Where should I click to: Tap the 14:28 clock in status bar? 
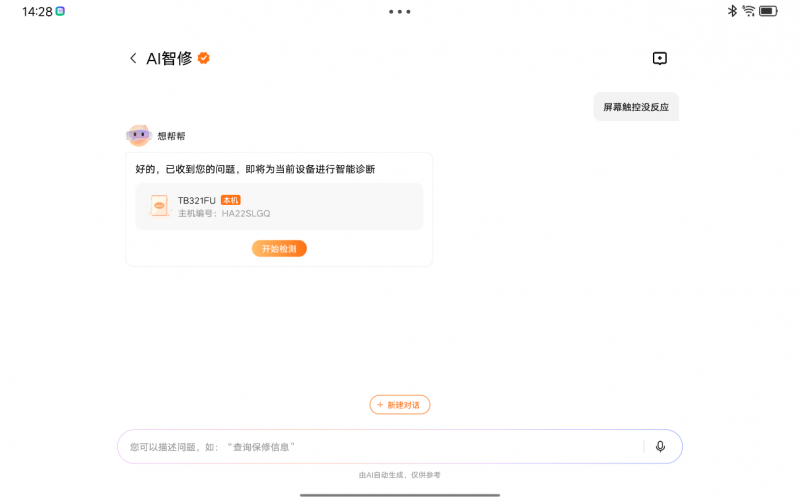[37, 11]
